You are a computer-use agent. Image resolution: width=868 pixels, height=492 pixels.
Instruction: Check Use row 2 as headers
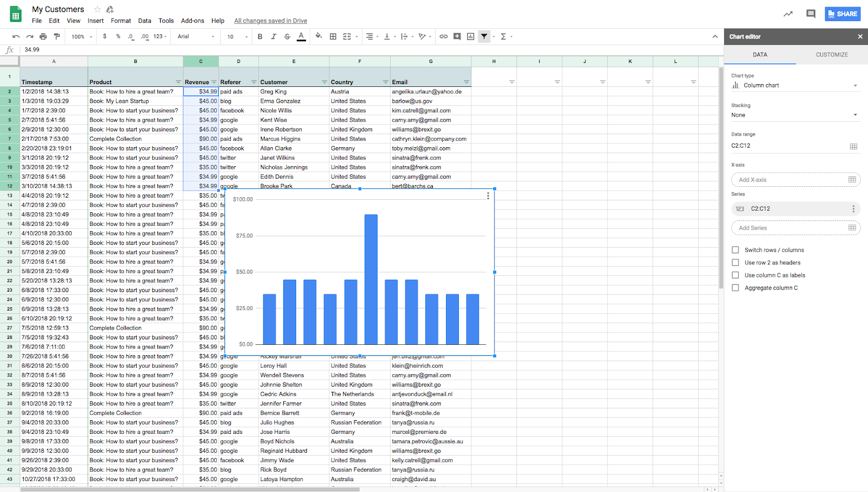pyautogui.click(x=736, y=262)
